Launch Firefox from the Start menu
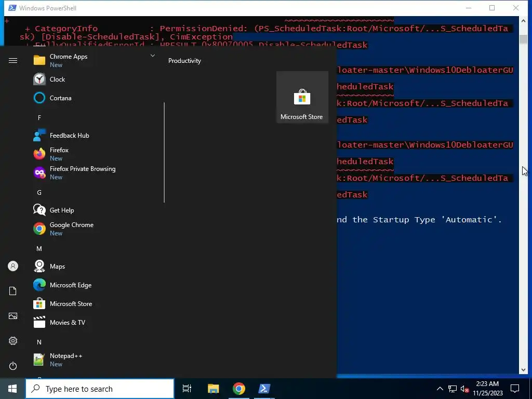532x399 pixels. 94,154
